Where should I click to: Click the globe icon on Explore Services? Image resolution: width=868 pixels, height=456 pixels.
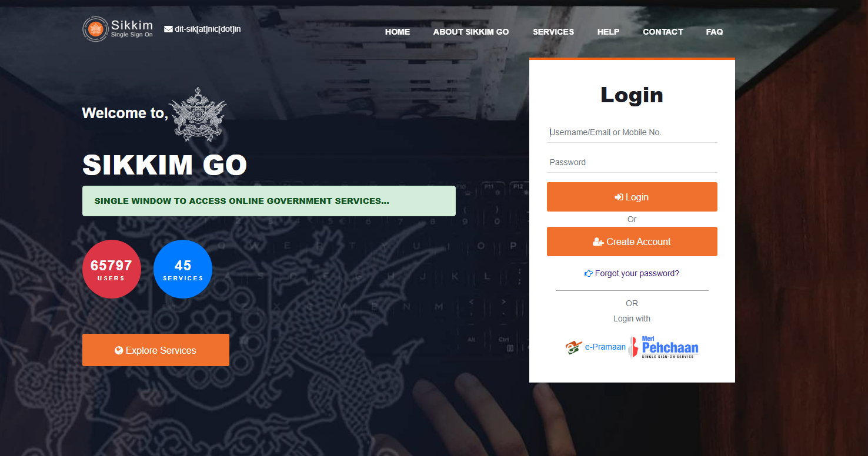click(119, 350)
